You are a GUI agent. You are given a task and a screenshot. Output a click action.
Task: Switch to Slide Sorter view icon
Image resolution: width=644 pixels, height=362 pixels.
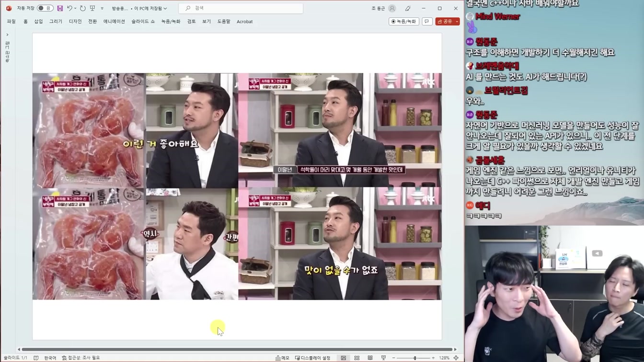(x=357, y=358)
